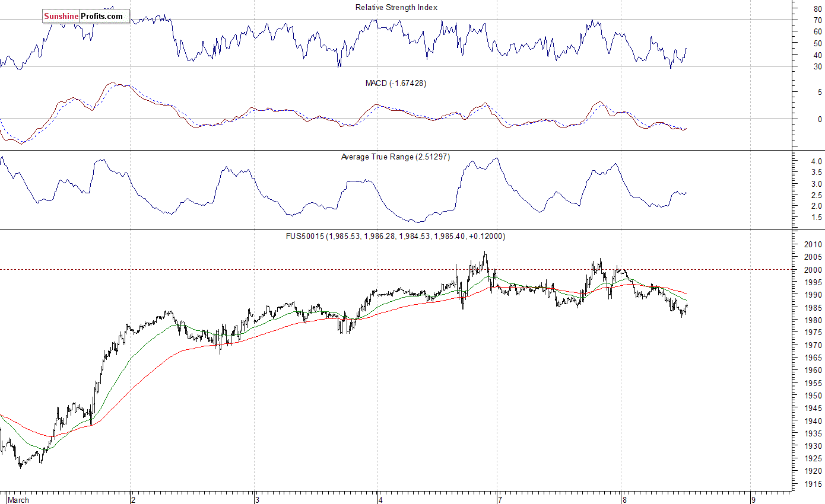Click the 2.5 label on ATR axis
The image size is (825, 504).
click(816, 195)
